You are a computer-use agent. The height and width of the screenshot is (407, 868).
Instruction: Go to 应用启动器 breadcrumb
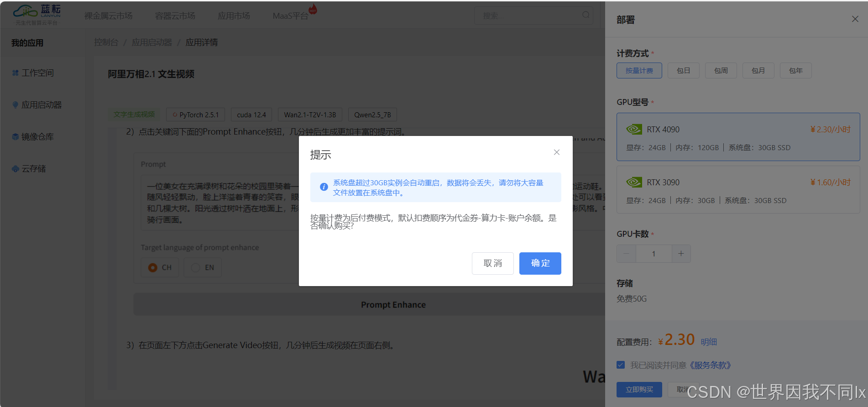[152, 42]
